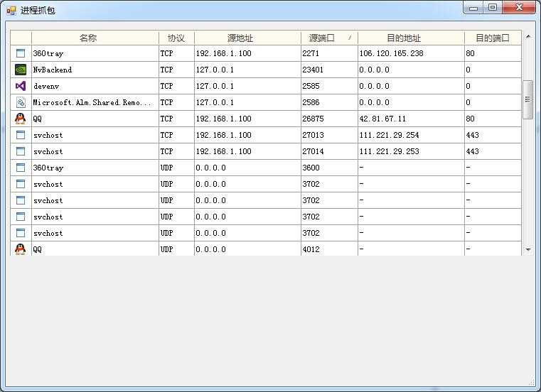541x392 pixels.
Task: Sort by the 名称 column header
Action: click(95, 38)
